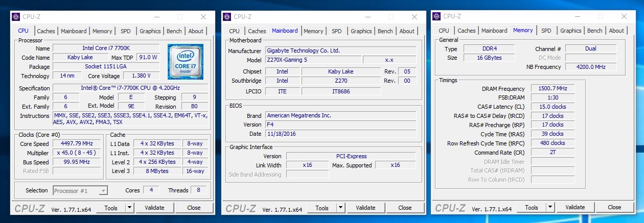
Task: Switch to Memory tab in Mainboard window
Action: pos(313,31)
